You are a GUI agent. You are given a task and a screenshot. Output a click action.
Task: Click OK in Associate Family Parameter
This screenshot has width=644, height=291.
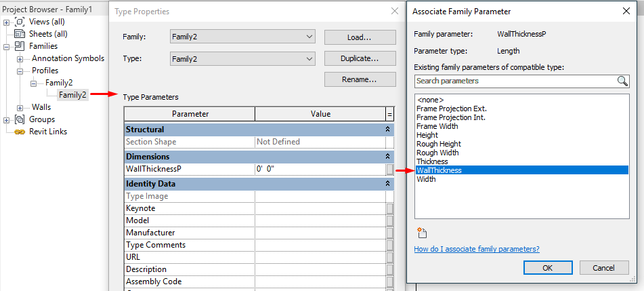[548, 267]
